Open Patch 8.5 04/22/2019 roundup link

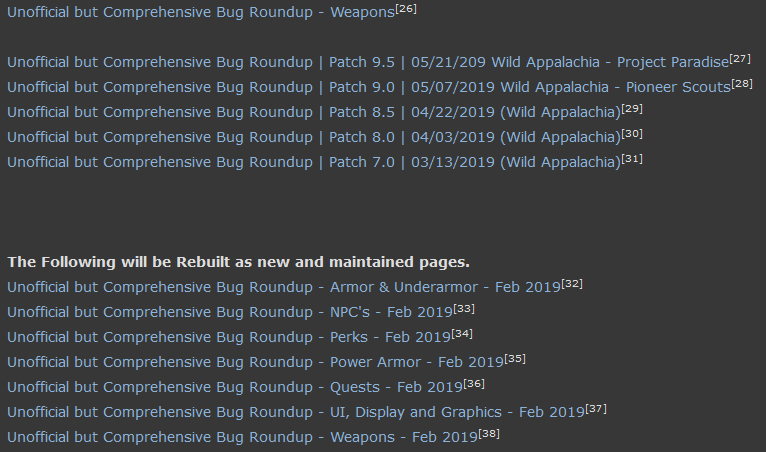point(314,112)
